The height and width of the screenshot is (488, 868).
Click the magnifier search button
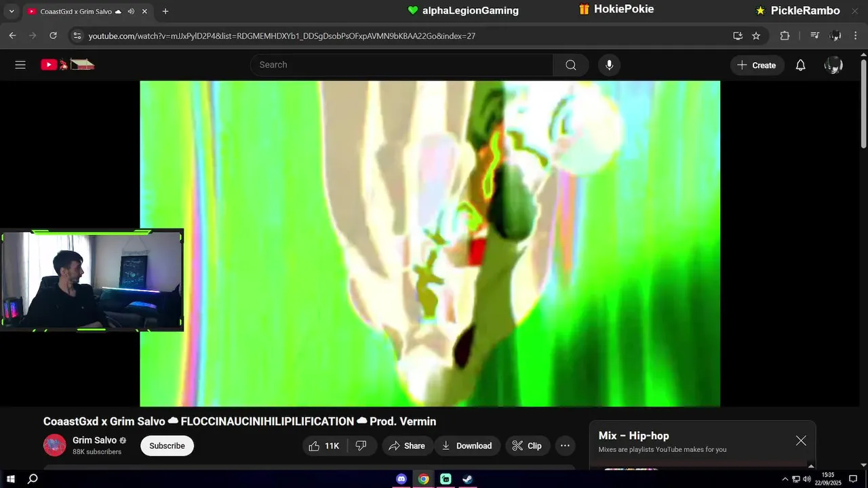[571, 65]
